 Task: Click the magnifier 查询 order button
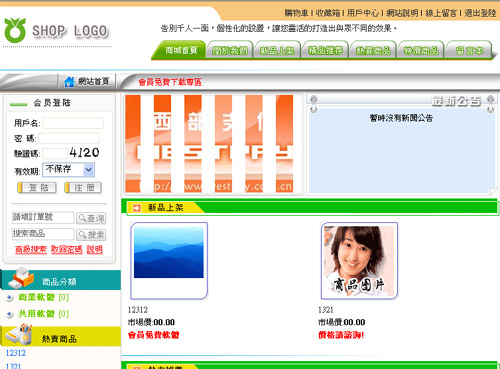pyautogui.click(x=91, y=218)
